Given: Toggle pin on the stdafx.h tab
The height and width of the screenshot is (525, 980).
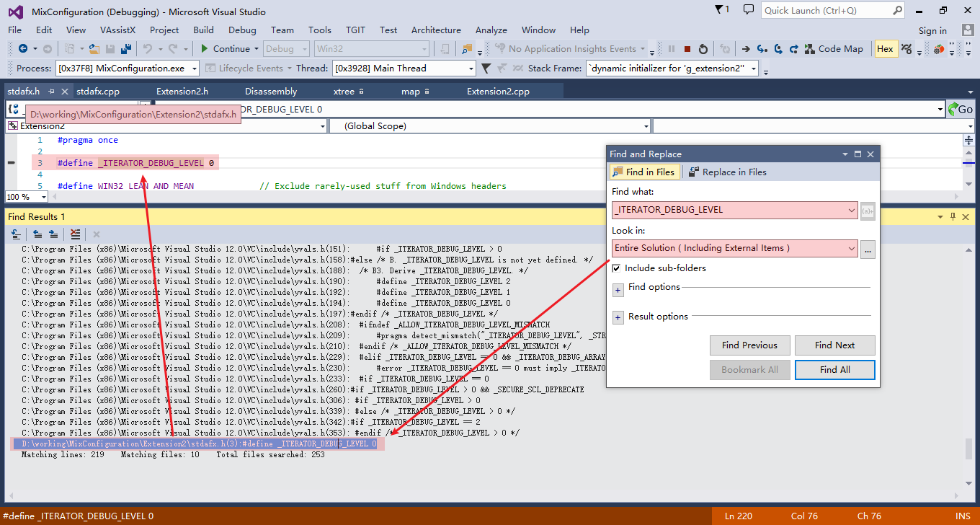Looking at the screenshot, I should [x=51, y=92].
